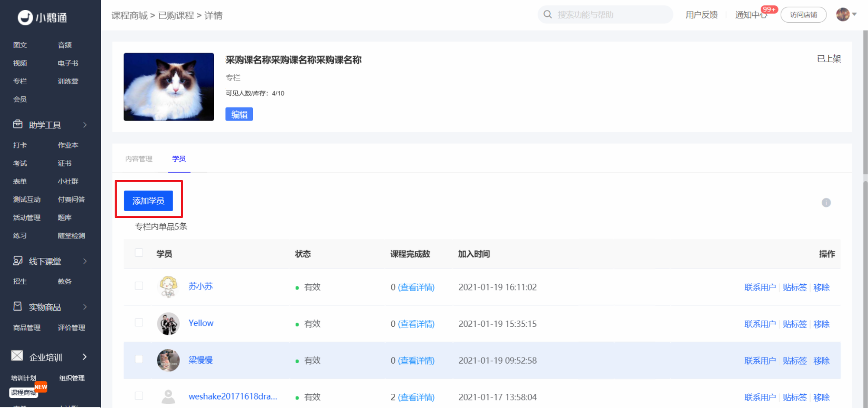Check the box for Yellow
Screen dimensions: 868x408
(139, 322)
